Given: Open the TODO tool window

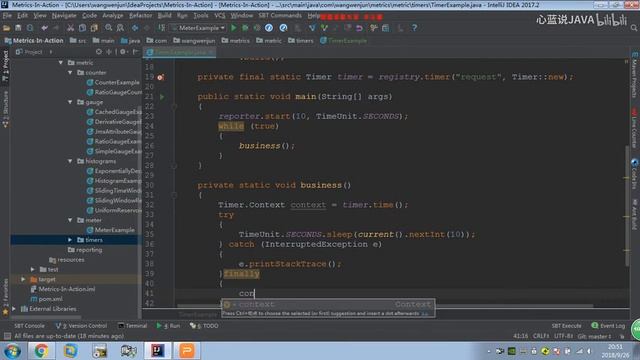Looking at the screenshot, I should pos(204,326).
